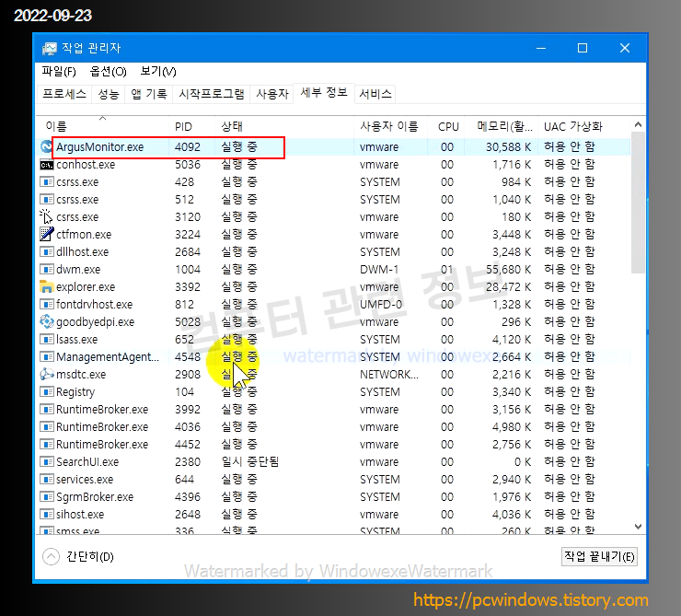
Task: Switch to the 서비스 tab
Action: [x=375, y=94]
